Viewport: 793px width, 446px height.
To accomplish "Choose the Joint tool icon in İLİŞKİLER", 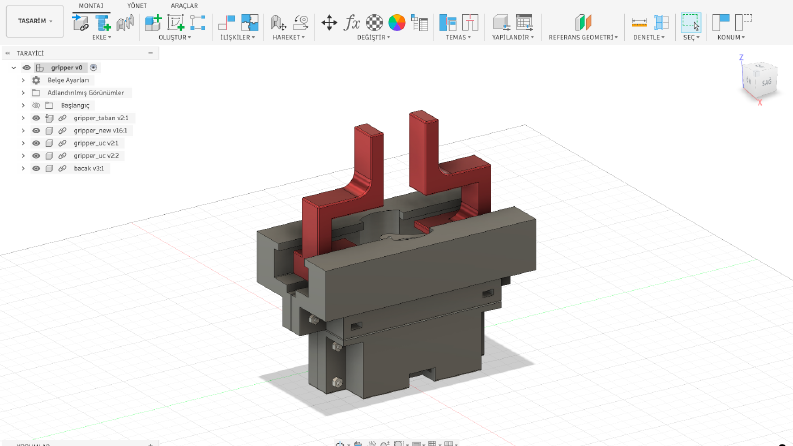I will [x=226, y=23].
